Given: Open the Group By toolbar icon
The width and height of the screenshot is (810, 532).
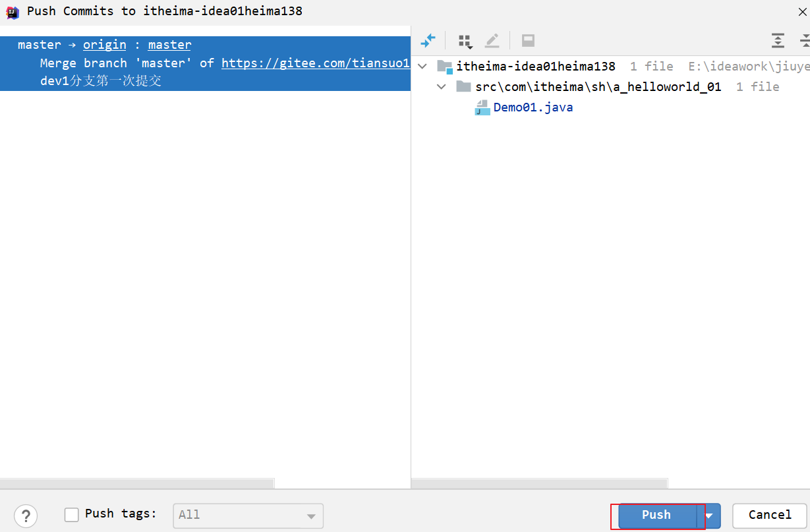Looking at the screenshot, I should (x=465, y=41).
